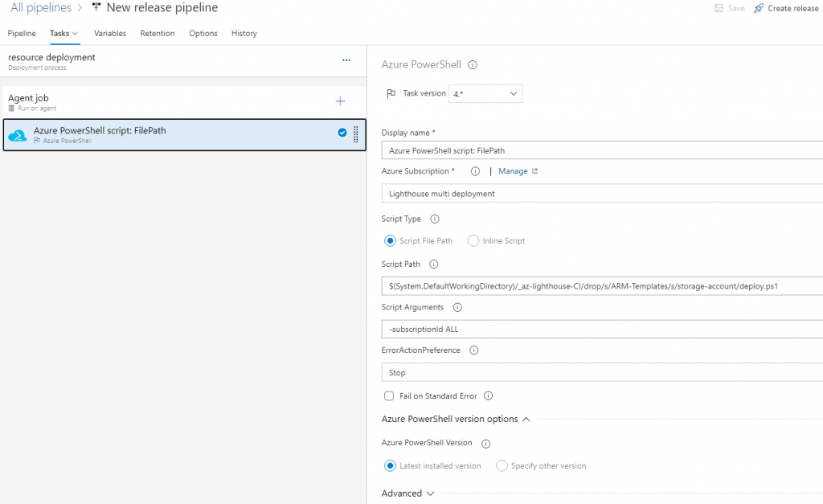Click the release pipeline icon beside the title
Viewport: 823px width, 504px height.
coord(96,7)
